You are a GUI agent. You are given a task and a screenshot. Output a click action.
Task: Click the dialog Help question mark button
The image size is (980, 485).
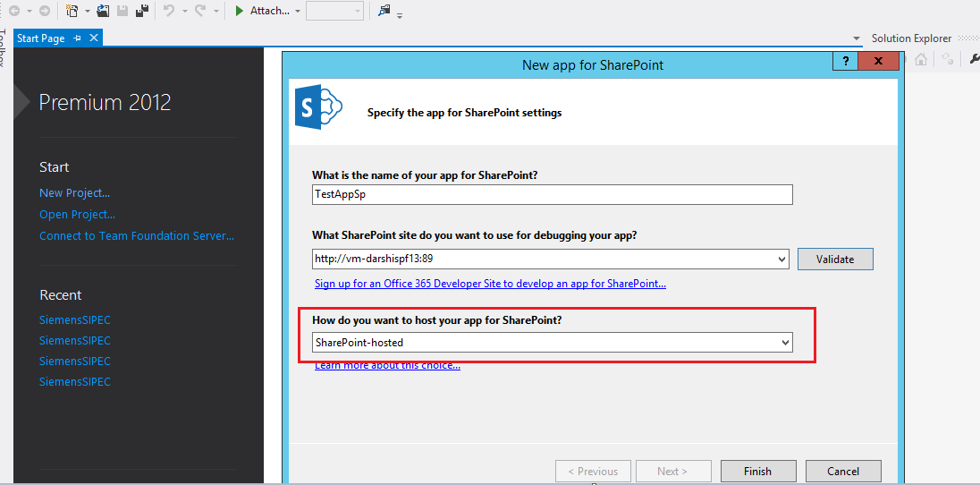pos(846,61)
